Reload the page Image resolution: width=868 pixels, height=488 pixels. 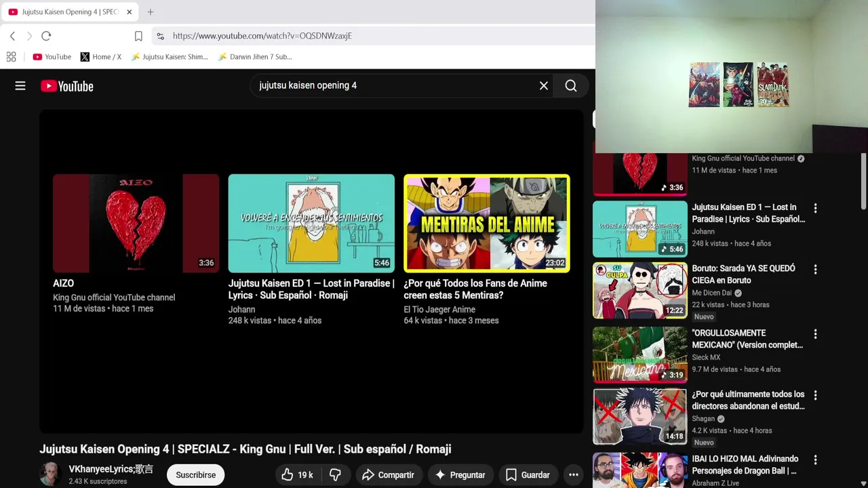click(46, 36)
